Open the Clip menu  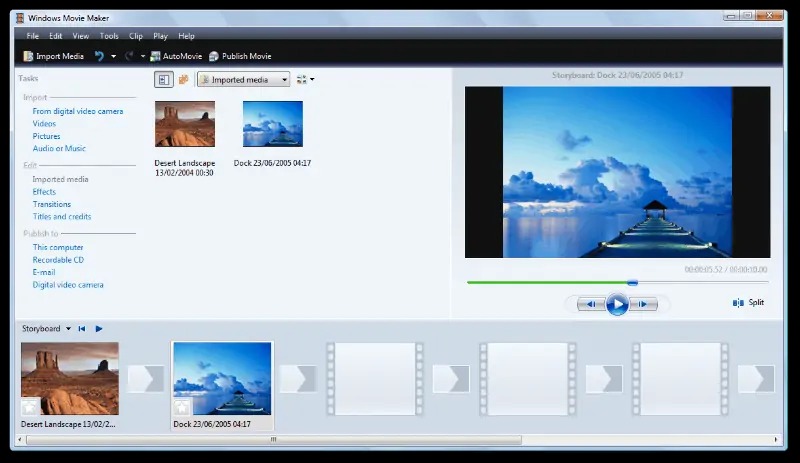[136, 36]
